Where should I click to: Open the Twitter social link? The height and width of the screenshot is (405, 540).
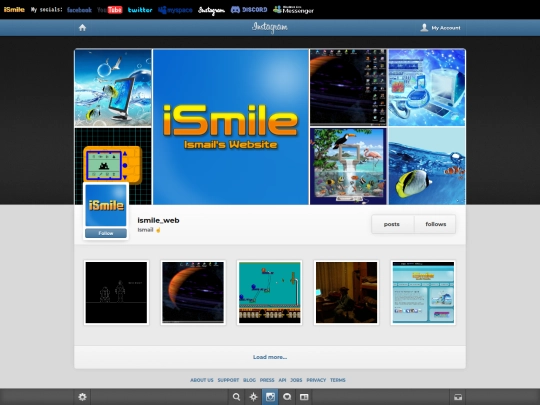[x=140, y=10]
